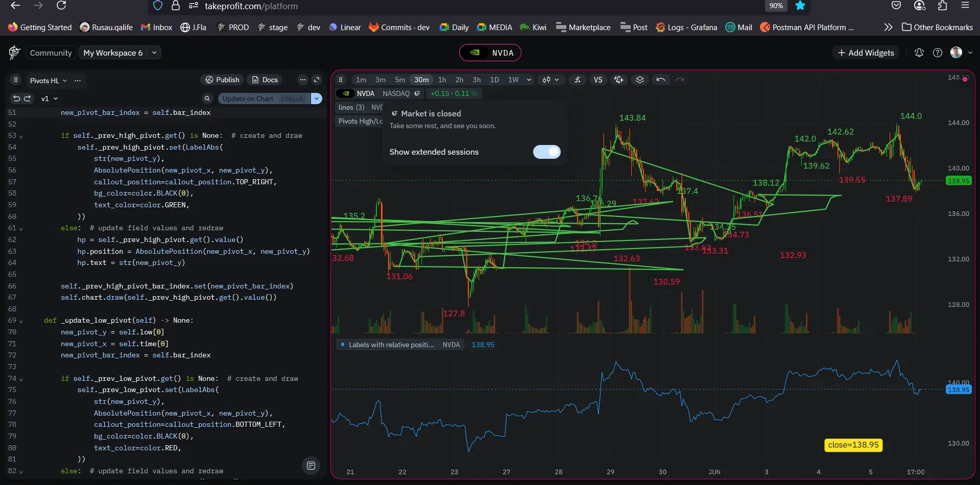Select the 1h timeframe

[x=442, y=80]
